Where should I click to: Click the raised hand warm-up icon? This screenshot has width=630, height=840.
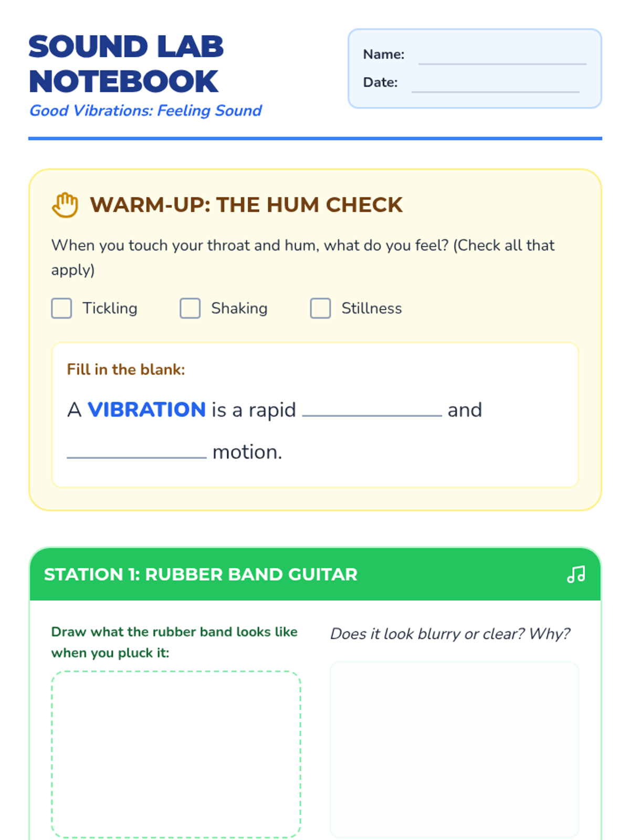coord(65,205)
